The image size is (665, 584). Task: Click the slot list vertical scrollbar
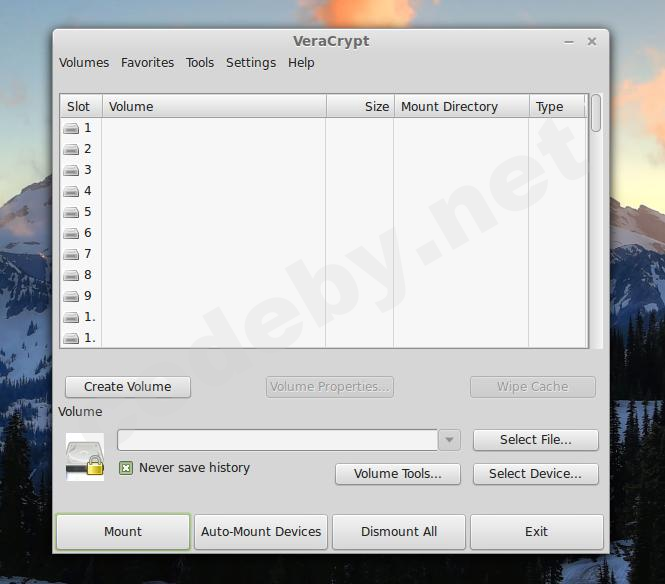596,221
